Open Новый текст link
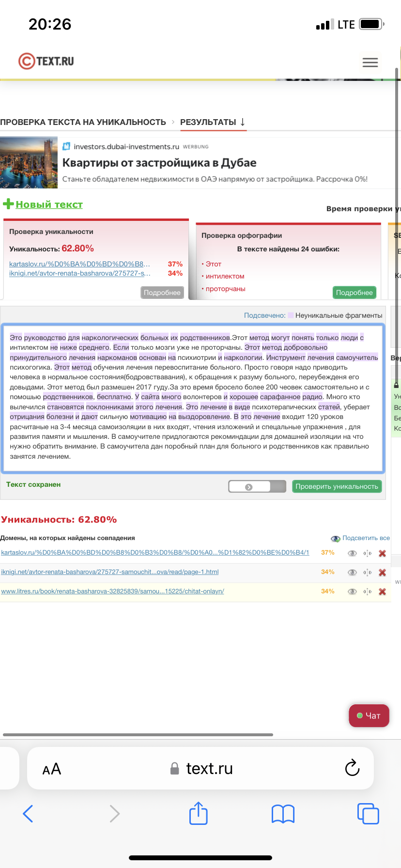 click(x=49, y=204)
